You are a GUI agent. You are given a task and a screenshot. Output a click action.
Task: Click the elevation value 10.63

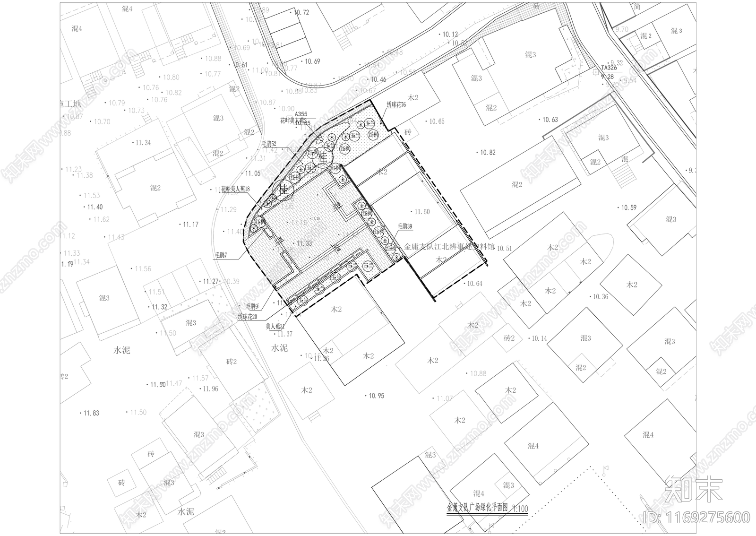click(550, 120)
